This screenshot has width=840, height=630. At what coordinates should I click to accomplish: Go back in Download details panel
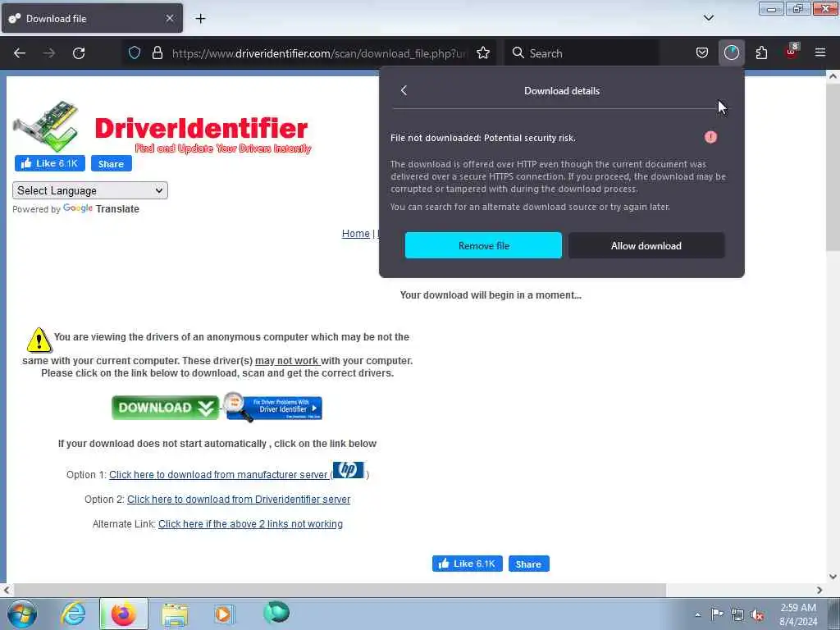coord(404,90)
